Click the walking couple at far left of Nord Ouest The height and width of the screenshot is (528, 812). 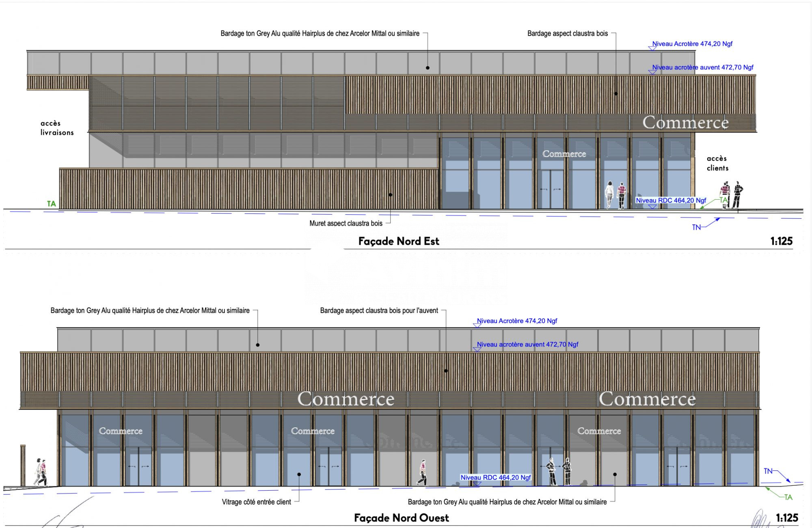click(41, 472)
